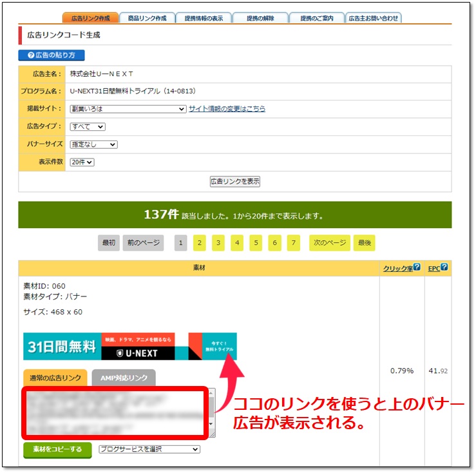Click the 前のページ pagination button
The width and height of the screenshot is (476, 473).
(143, 243)
